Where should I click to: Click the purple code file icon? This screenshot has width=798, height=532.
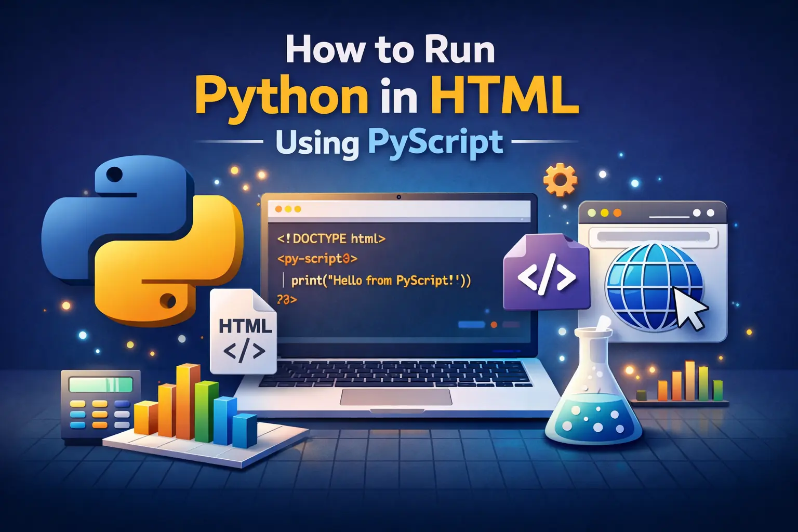(x=547, y=273)
